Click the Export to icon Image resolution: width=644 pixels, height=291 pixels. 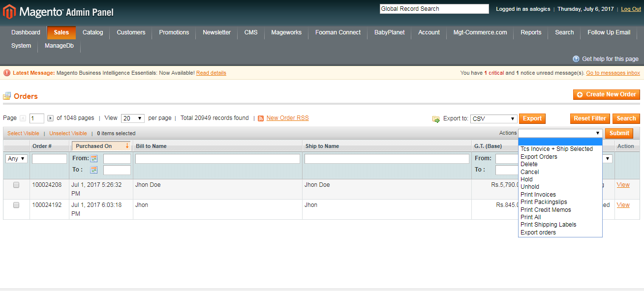click(x=436, y=119)
